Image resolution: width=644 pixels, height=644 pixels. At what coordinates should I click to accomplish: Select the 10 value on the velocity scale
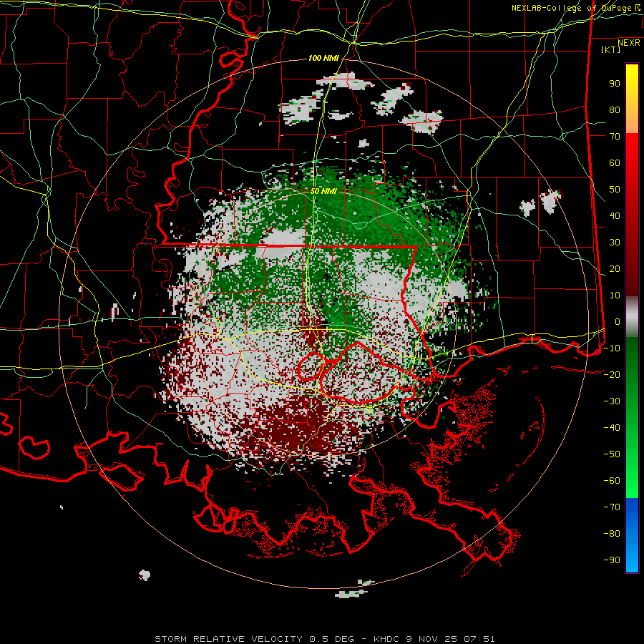(615, 296)
